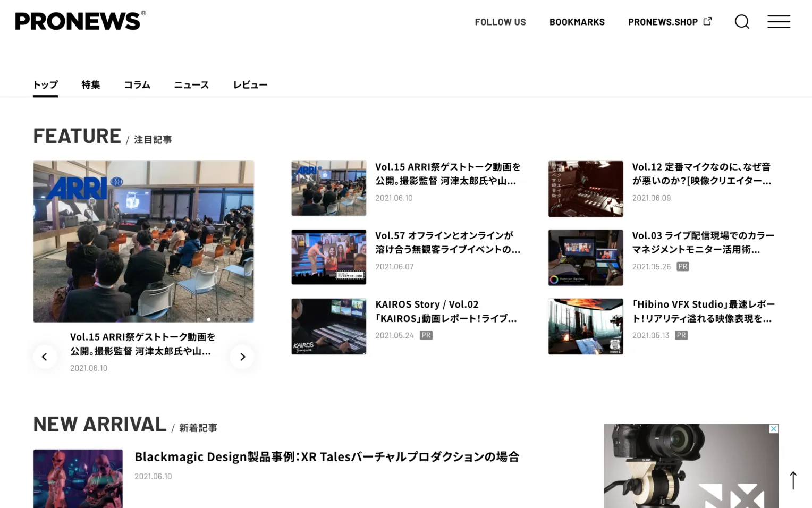The image size is (812, 508).
Task: Click Hibino VFX forest thumbnail
Action: (586, 326)
